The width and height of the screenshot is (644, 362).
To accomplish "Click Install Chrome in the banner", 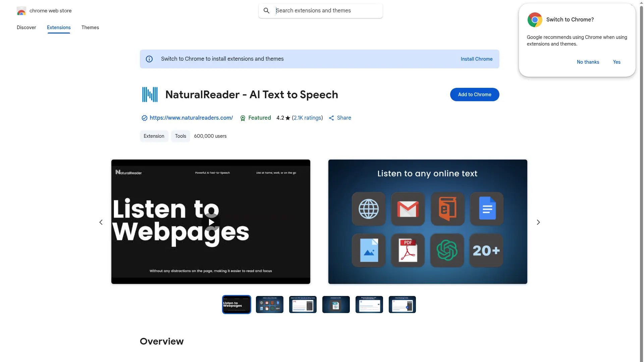I will pos(476,59).
